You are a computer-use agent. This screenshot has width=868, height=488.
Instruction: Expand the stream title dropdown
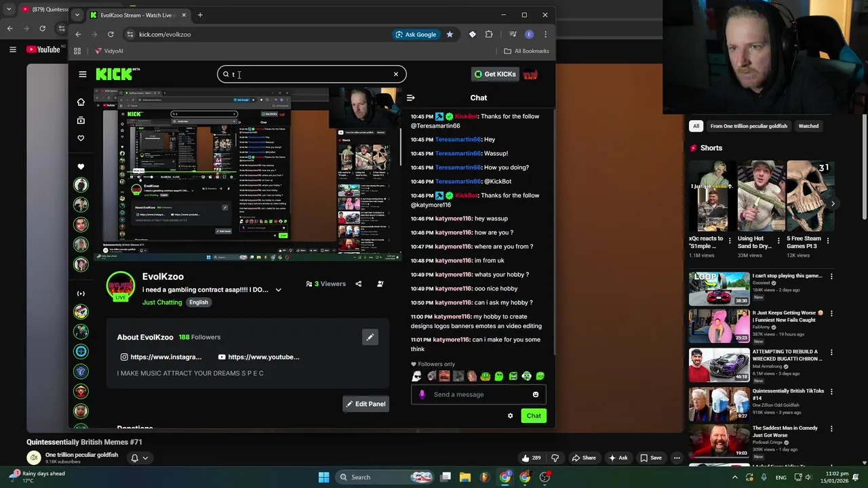[x=278, y=290]
